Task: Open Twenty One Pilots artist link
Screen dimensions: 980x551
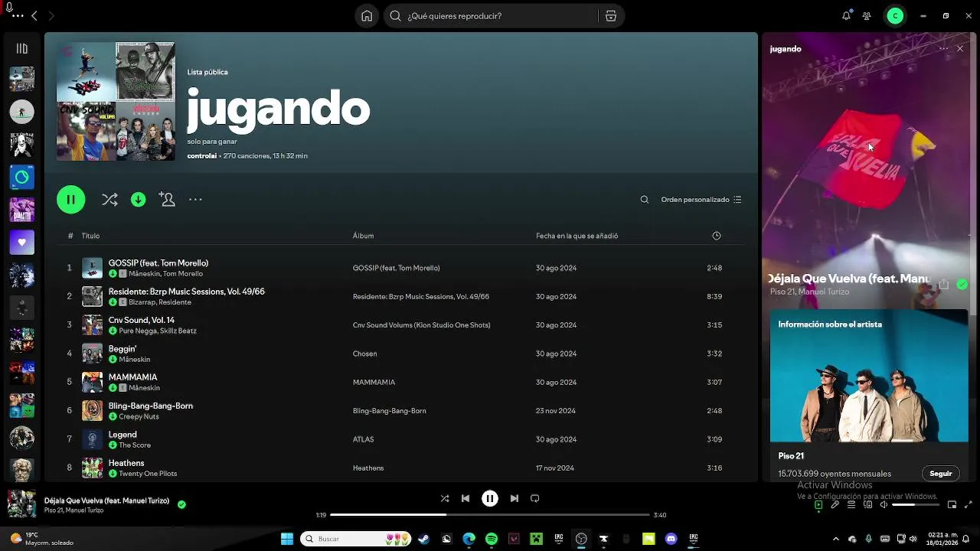Action: point(148,474)
